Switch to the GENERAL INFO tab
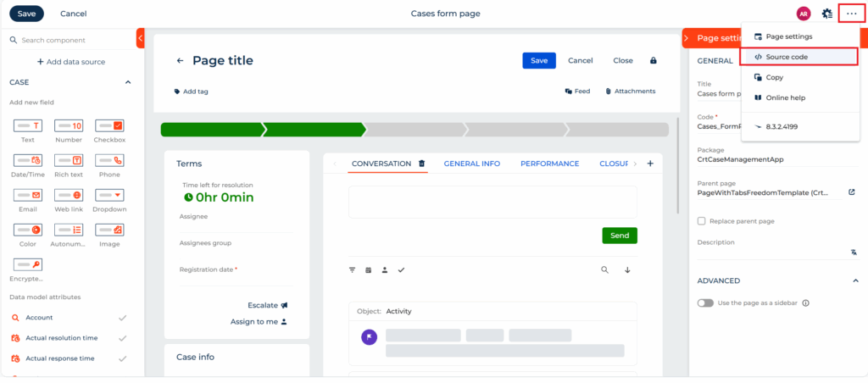 (x=471, y=164)
